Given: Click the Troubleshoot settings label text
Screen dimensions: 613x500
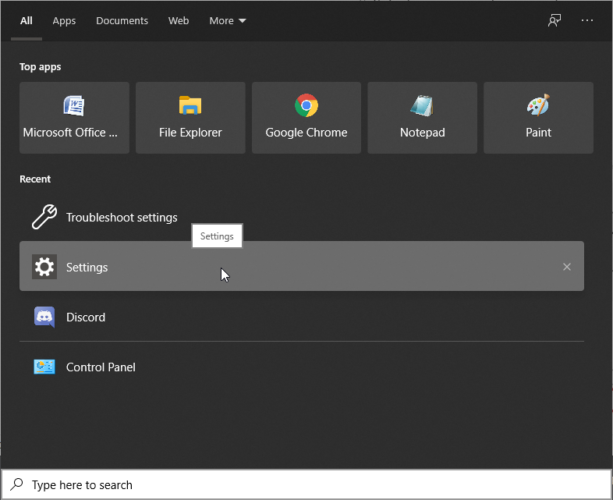Looking at the screenshot, I should click(122, 217).
